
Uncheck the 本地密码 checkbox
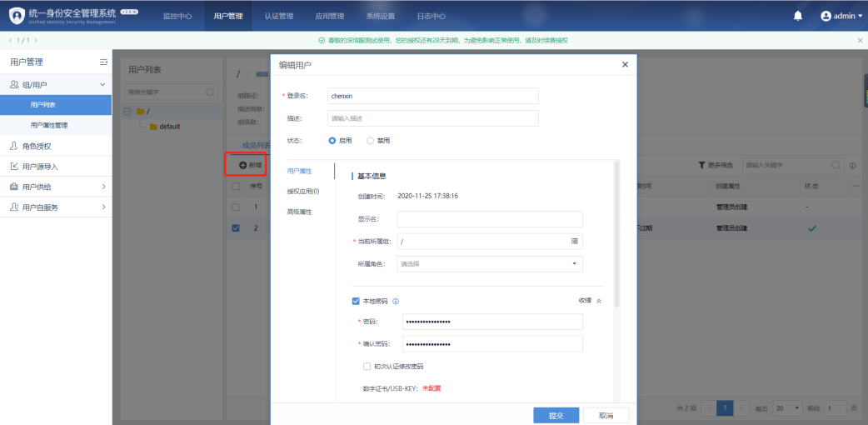click(x=356, y=302)
